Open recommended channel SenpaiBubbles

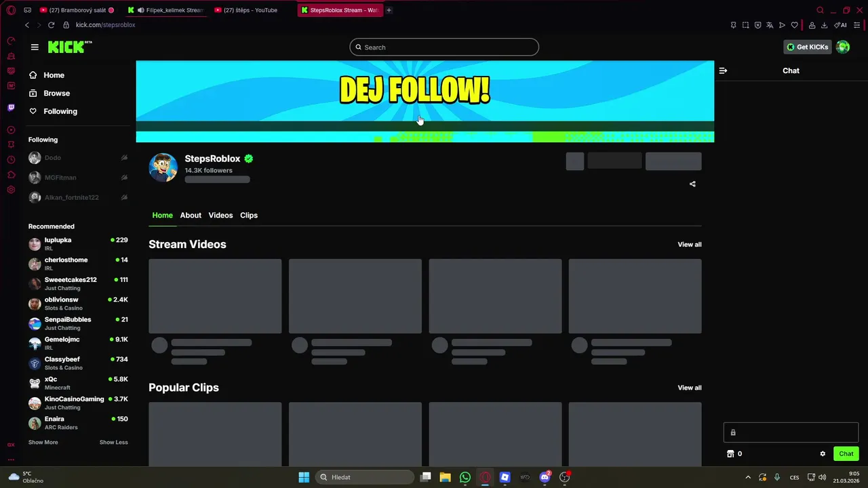click(x=78, y=323)
